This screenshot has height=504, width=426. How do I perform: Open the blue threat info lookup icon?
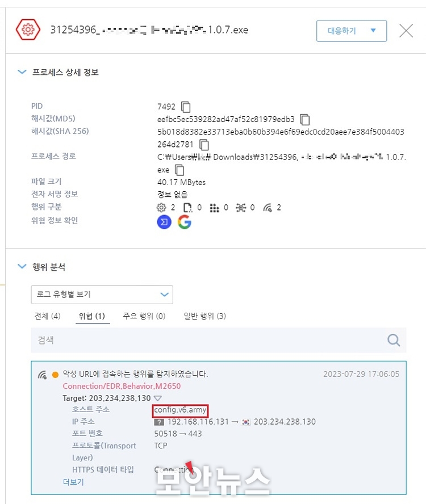(x=164, y=222)
